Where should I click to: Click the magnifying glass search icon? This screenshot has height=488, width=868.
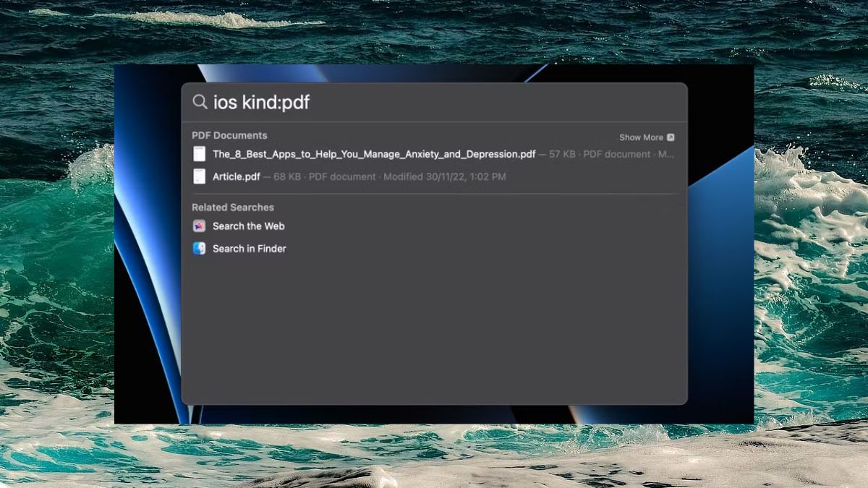[200, 102]
